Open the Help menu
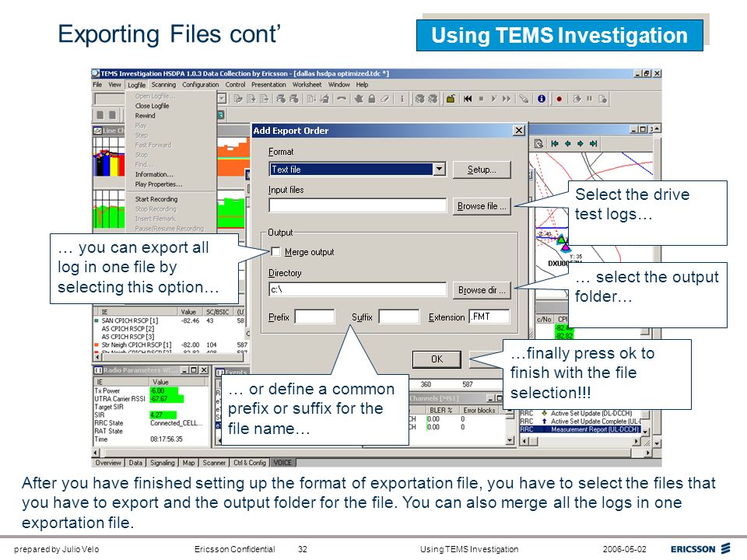 (362, 85)
